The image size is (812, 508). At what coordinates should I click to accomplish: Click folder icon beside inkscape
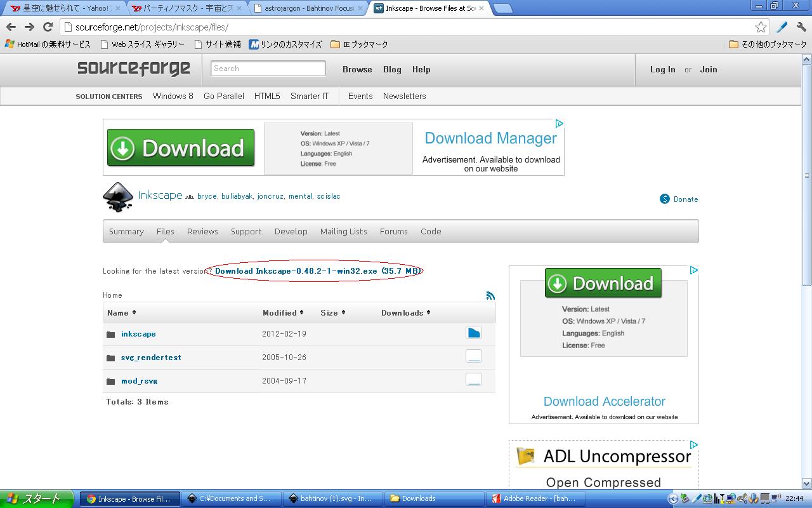pos(111,334)
